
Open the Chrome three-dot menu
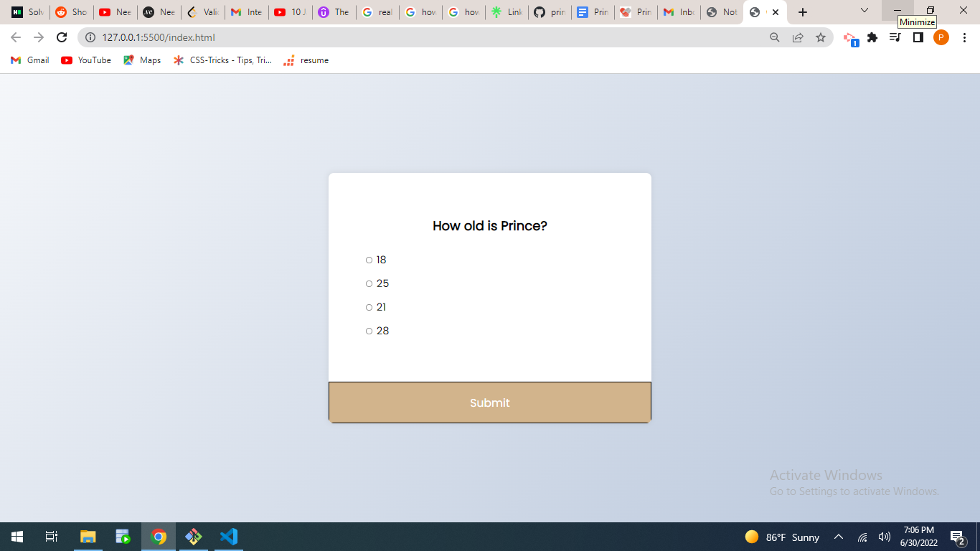point(964,37)
